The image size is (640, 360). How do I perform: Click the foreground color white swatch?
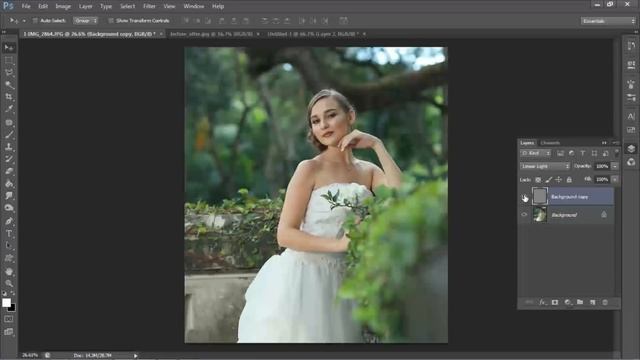click(x=6, y=302)
